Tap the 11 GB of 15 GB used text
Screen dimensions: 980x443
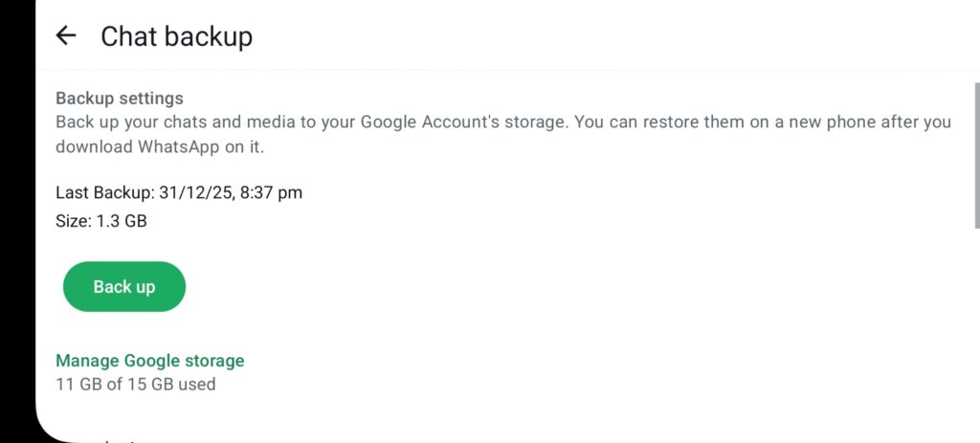(x=135, y=385)
